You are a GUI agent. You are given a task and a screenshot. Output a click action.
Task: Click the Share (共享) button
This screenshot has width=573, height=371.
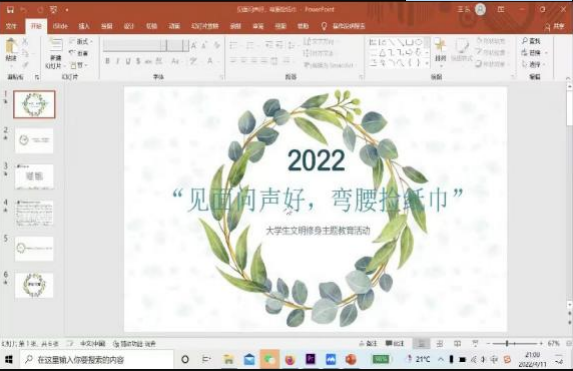click(x=555, y=26)
